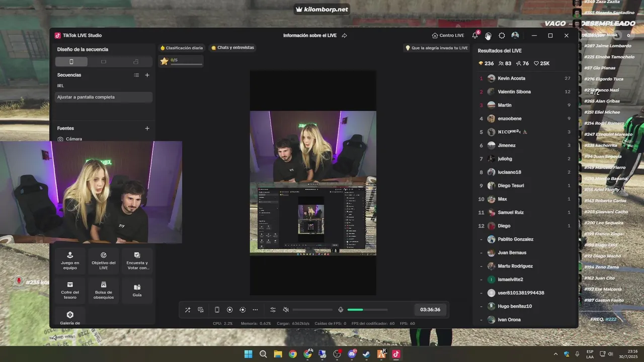
Task: Open Bolsa de obsequios tool
Action: pyautogui.click(x=104, y=290)
